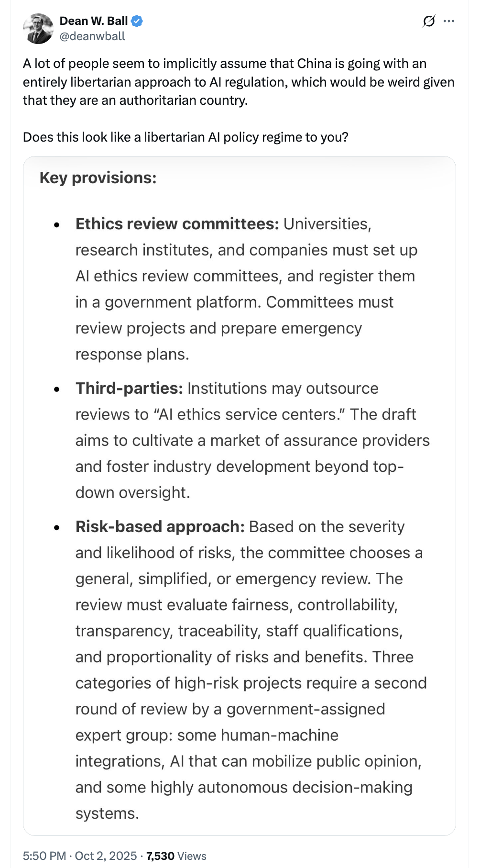
Task: Open the @deanwball handle link
Action: [92, 36]
